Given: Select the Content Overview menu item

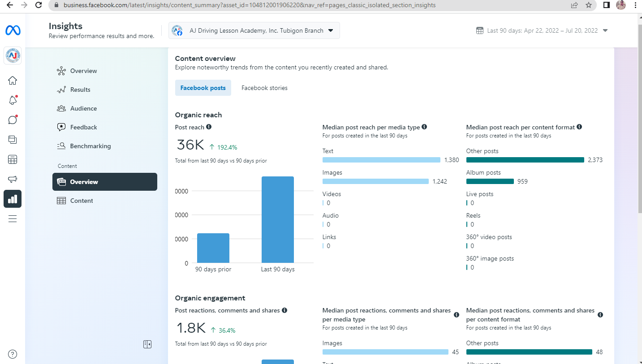Looking at the screenshot, I should (105, 182).
